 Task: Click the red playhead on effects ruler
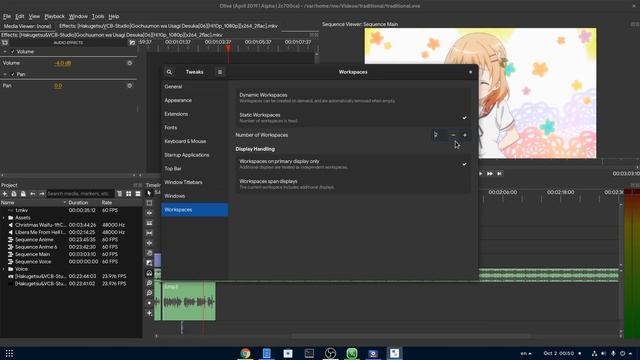(x=228, y=49)
